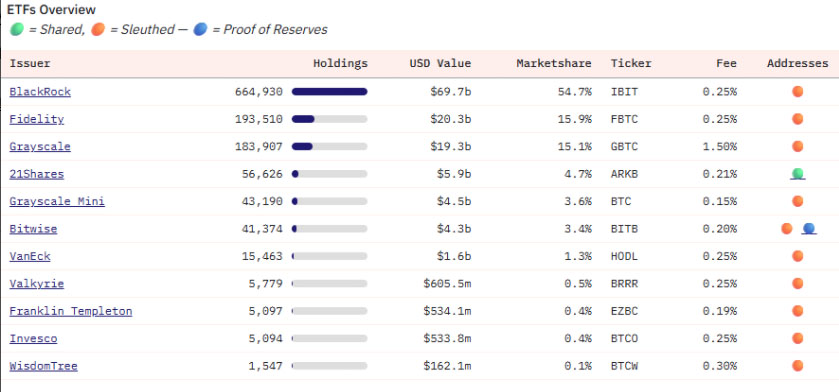Click Bitwise blue proof of reserves icon
The width and height of the screenshot is (839, 392).
[x=809, y=229]
